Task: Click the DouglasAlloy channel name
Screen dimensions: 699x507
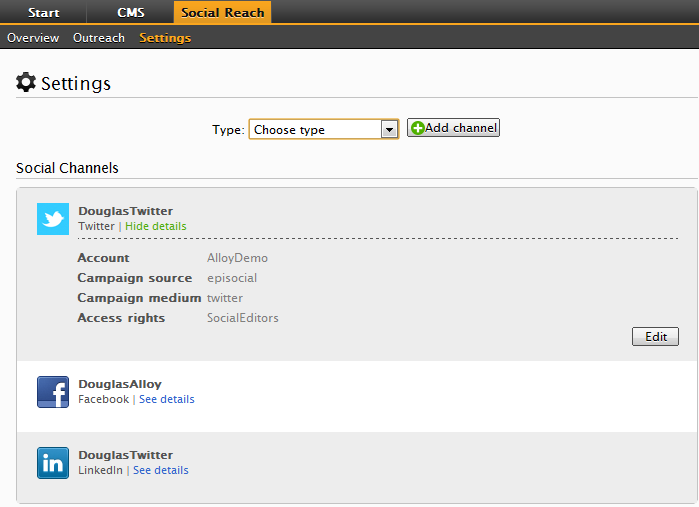Action: coord(120,384)
